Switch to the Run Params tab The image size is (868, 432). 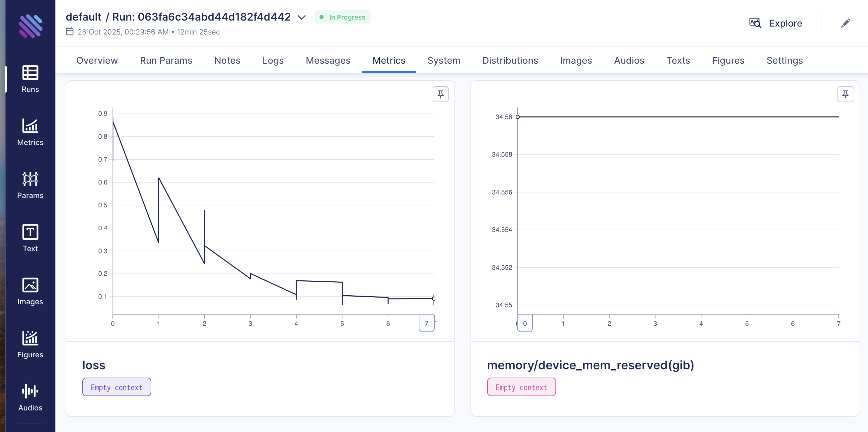pyautogui.click(x=166, y=60)
